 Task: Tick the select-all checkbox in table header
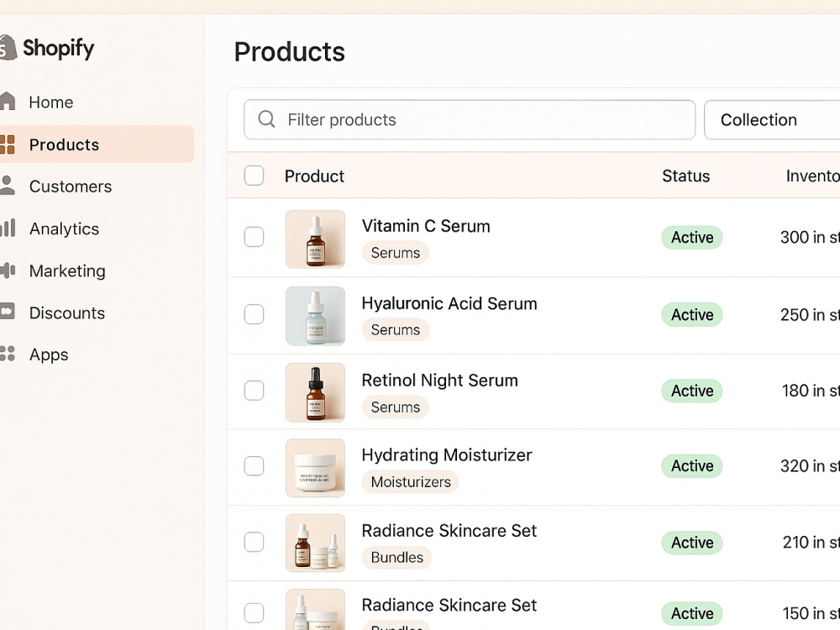254,176
